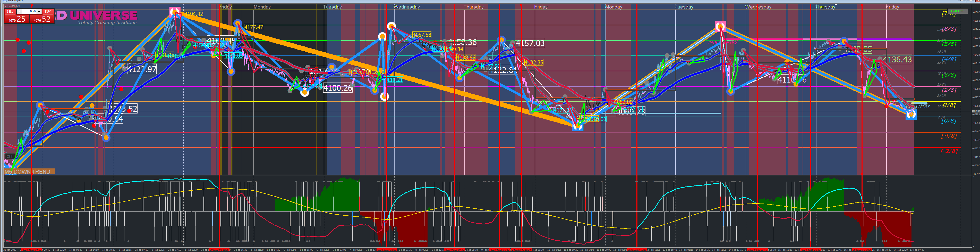Click the [-1/8] Murrey level label
Viewport: 980px width, 252px height.
(x=949, y=136)
